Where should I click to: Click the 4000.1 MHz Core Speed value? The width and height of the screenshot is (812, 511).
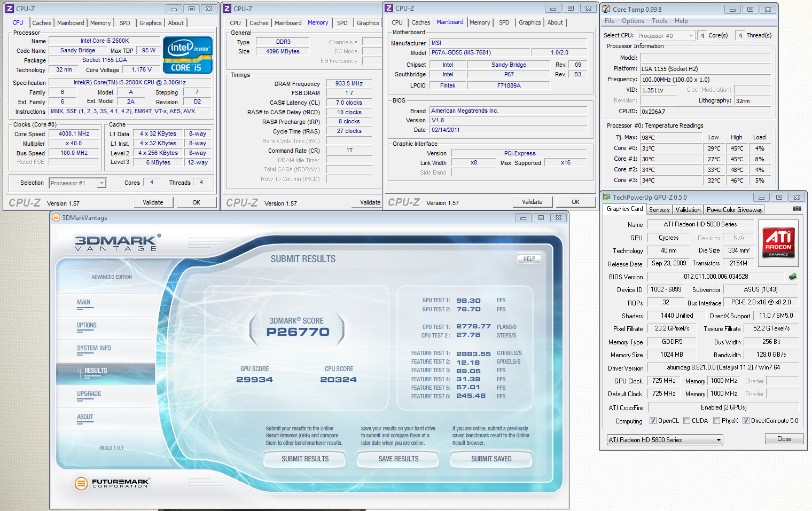pyautogui.click(x=74, y=134)
